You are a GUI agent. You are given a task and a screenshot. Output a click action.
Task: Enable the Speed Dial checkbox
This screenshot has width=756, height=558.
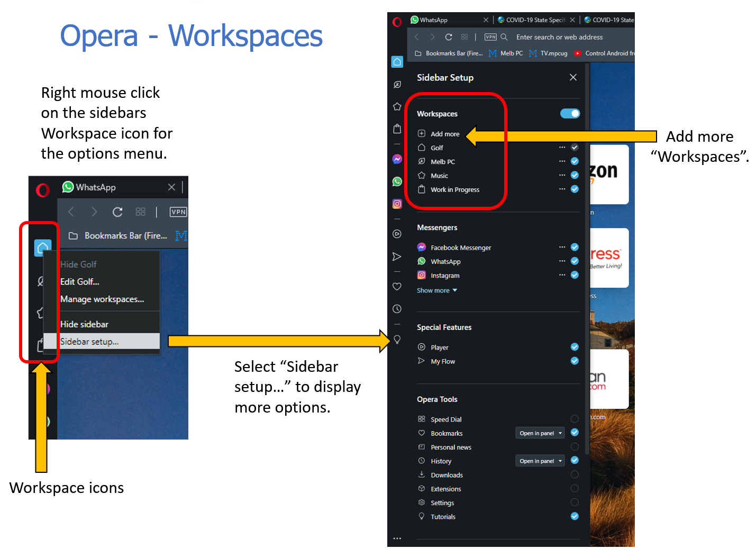575,419
